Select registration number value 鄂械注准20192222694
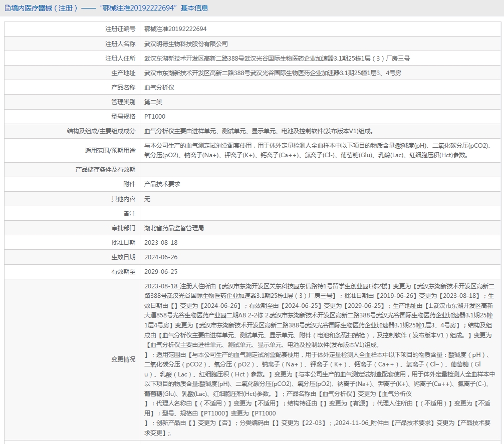504x444 pixels. (x=175, y=29)
